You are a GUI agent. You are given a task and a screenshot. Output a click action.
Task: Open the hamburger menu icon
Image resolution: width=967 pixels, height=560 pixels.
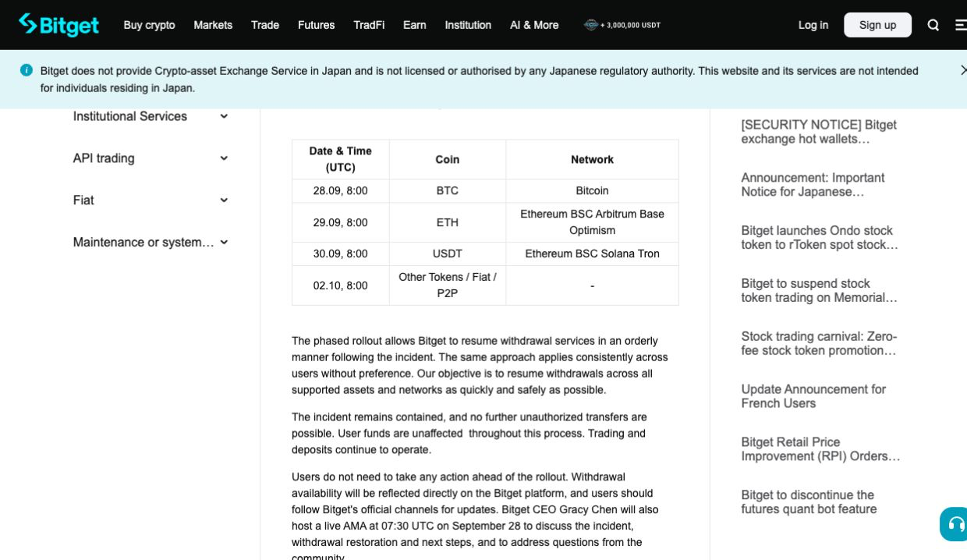pyautogui.click(x=961, y=25)
